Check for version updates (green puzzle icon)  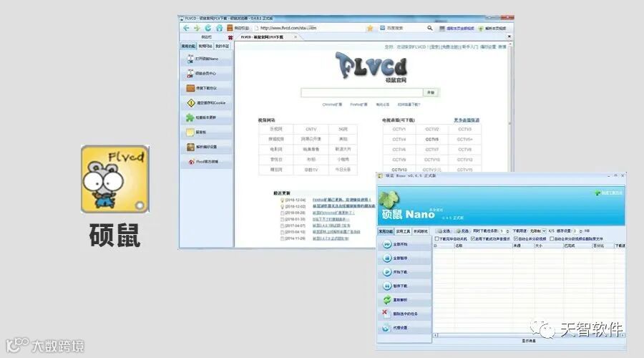point(207,117)
